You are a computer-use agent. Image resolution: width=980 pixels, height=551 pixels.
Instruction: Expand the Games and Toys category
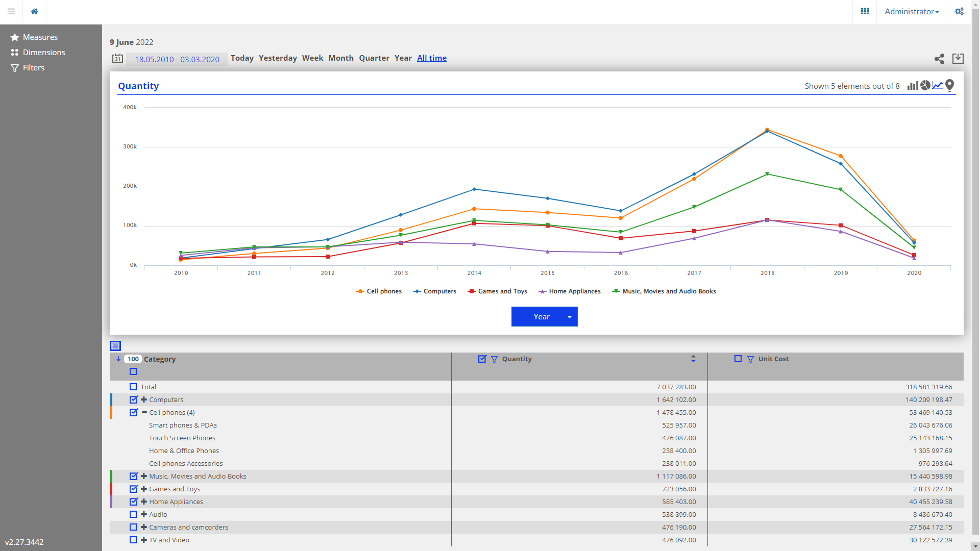pyautogui.click(x=144, y=489)
